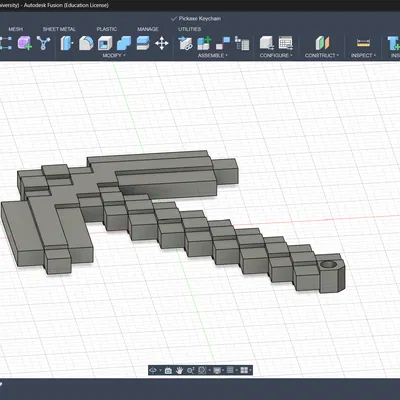Open the CONSTRUCT panel dropdown
This screenshot has width=400, height=400.
[x=322, y=55]
